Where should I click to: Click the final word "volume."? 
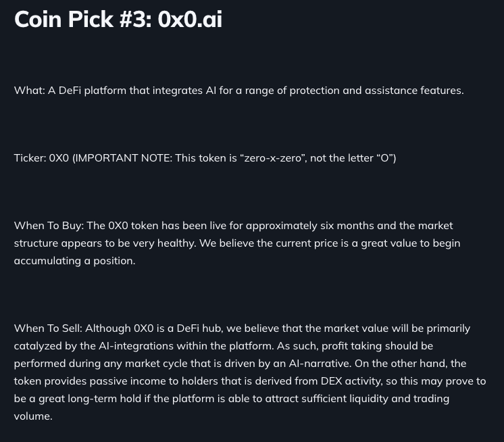pos(33,416)
